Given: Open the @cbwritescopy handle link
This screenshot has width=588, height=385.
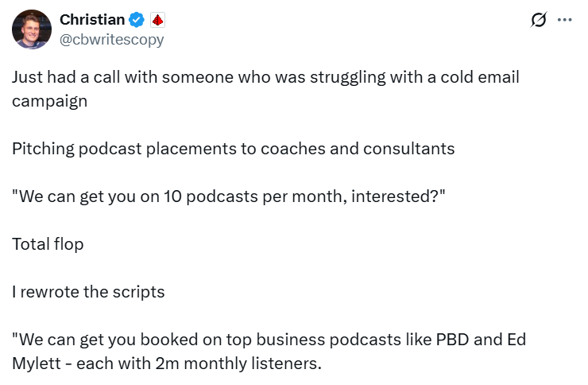Looking at the screenshot, I should tap(112, 39).
